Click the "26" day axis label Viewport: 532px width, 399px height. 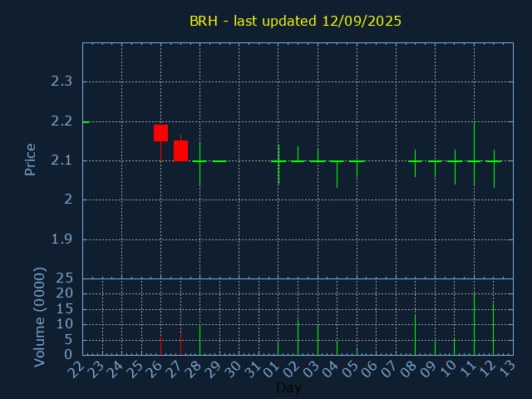[155, 369]
